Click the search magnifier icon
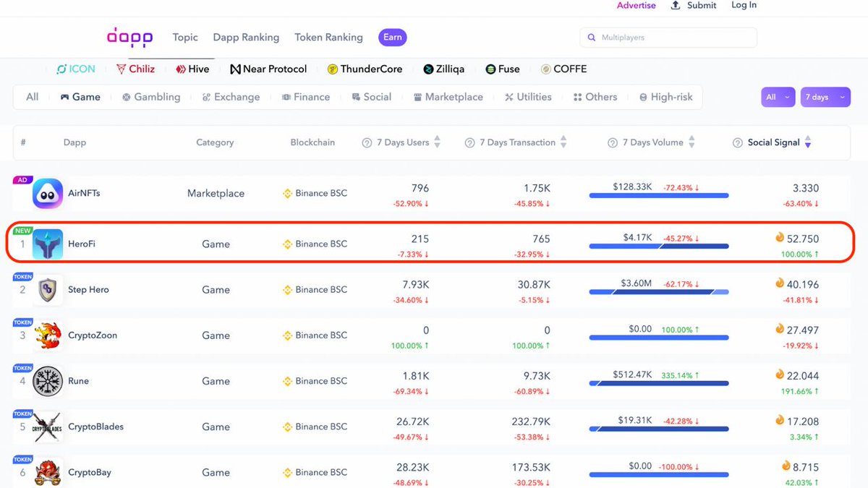The width and height of the screenshot is (868, 488). coord(592,38)
